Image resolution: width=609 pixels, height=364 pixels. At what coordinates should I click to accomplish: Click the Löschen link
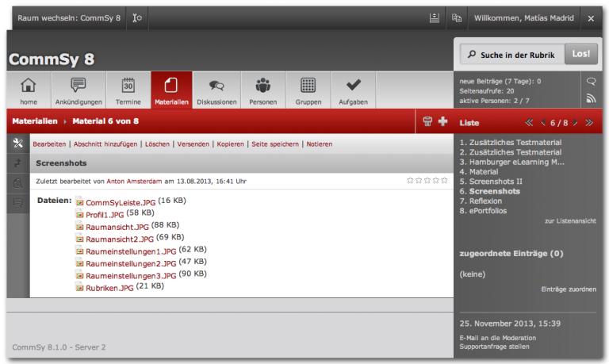pos(157,144)
